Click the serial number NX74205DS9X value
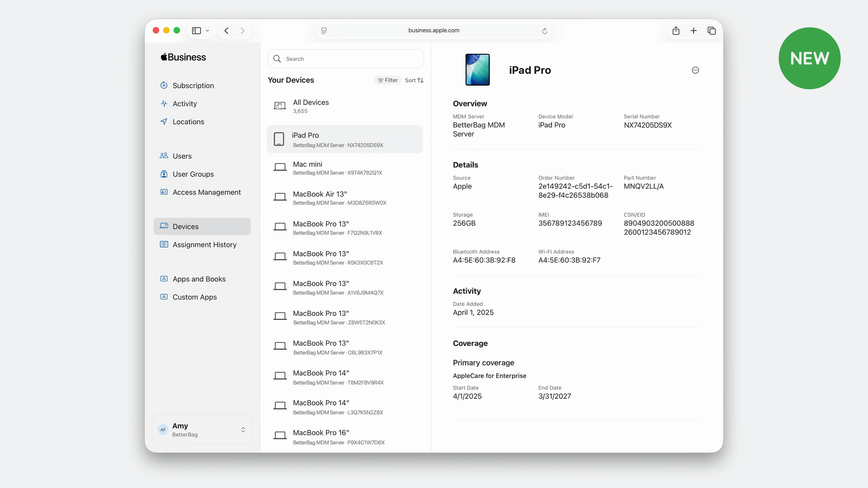 coord(647,125)
